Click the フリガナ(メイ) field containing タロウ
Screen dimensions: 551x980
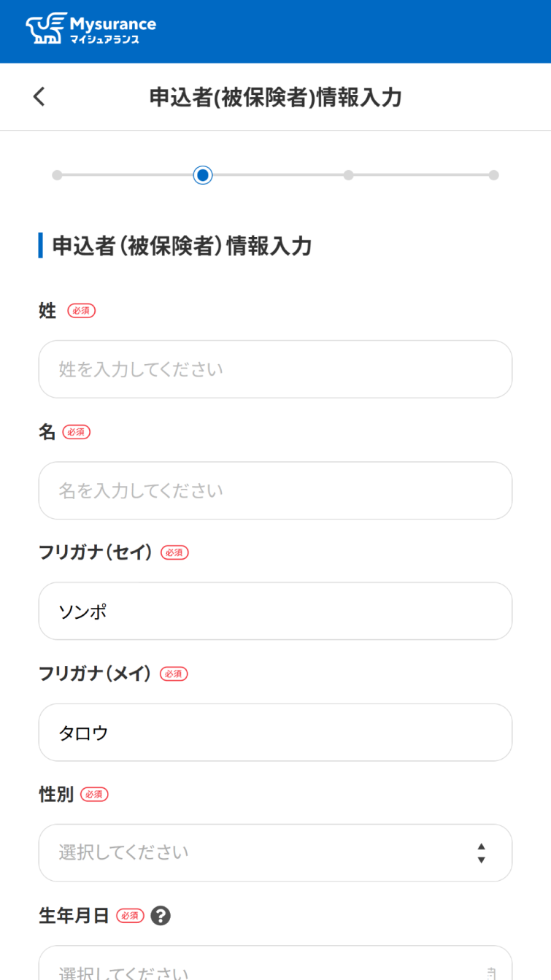pyautogui.click(x=275, y=733)
